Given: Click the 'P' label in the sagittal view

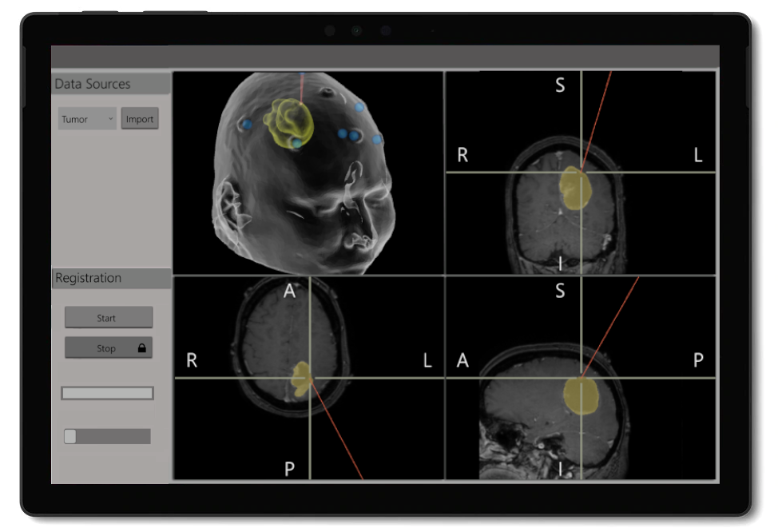Looking at the screenshot, I should pyautogui.click(x=698, y=359).
